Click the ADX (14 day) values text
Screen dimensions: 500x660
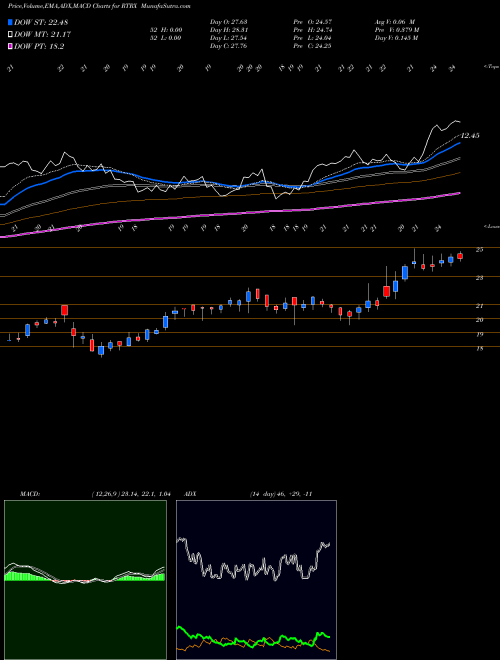pyautogui.click(x=281, y=494)
